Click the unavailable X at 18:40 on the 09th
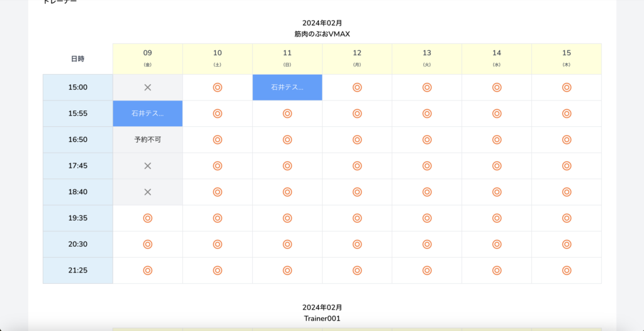This screenshot has width=644, height=331. point(148,192)
